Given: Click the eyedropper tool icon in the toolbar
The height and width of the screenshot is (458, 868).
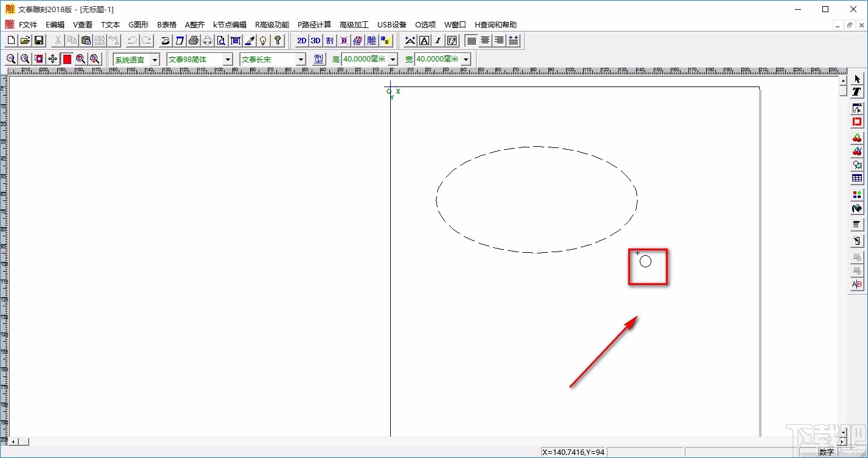Looking at the screenshot, I should [x=250, y=40].
